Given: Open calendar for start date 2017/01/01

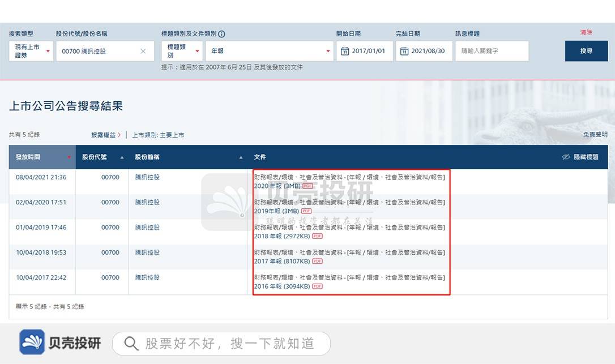Looking at the screenshot, I should pyautogui.click(x=345, y=52).
